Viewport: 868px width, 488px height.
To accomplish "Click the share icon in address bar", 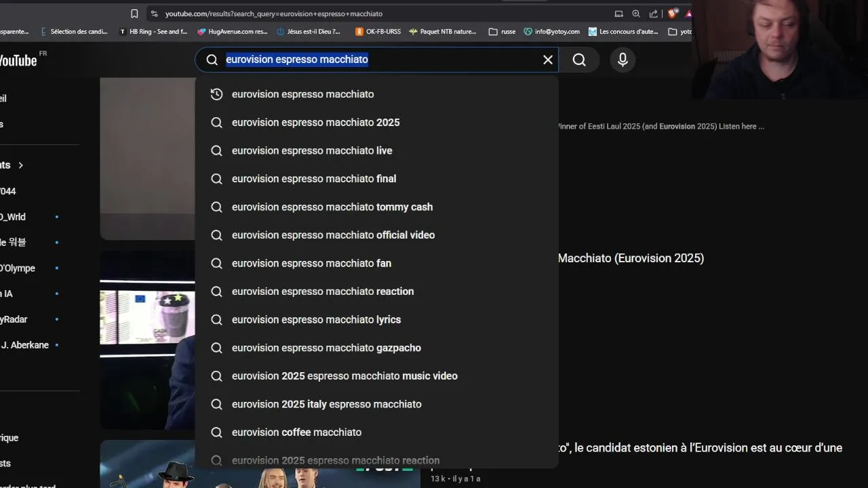I will 654,14.
